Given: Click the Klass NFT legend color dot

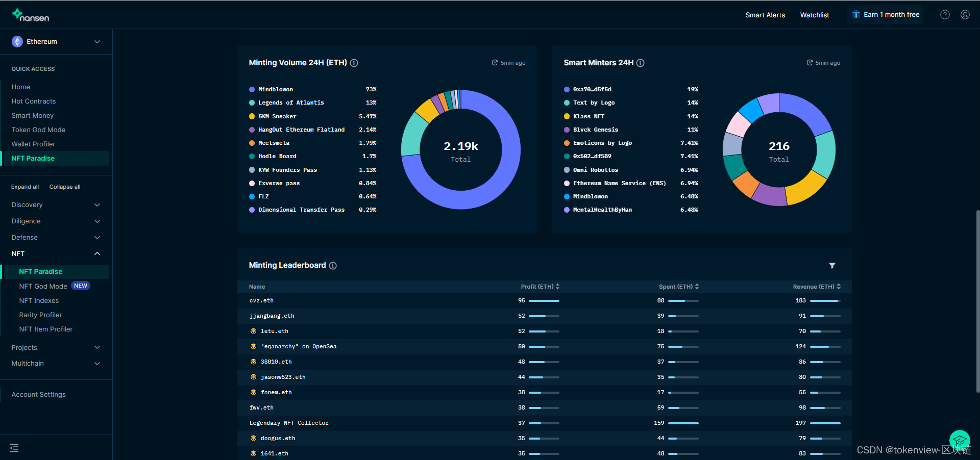Looking at the screenshot, I should coord(567,116).
